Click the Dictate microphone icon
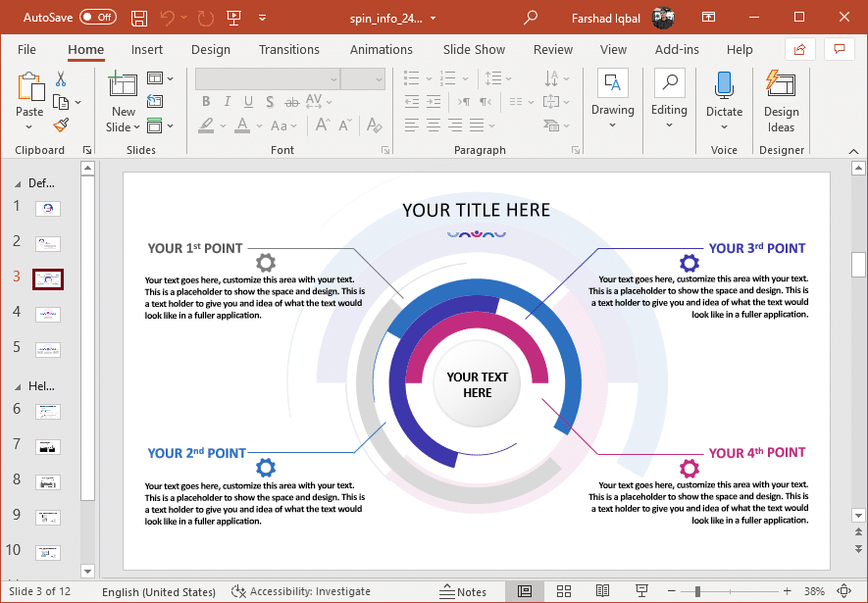 pos(724,86)
